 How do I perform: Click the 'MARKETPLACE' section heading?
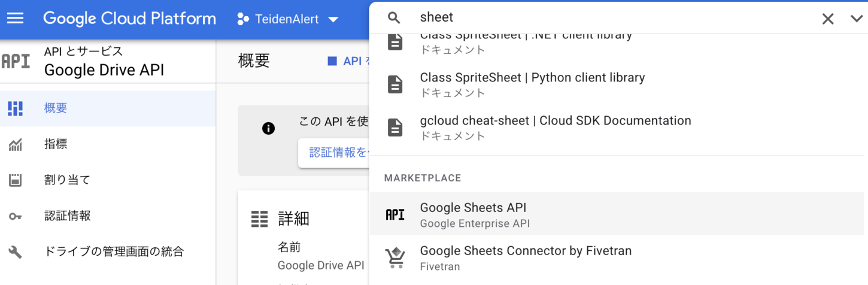tap(423, 178)
